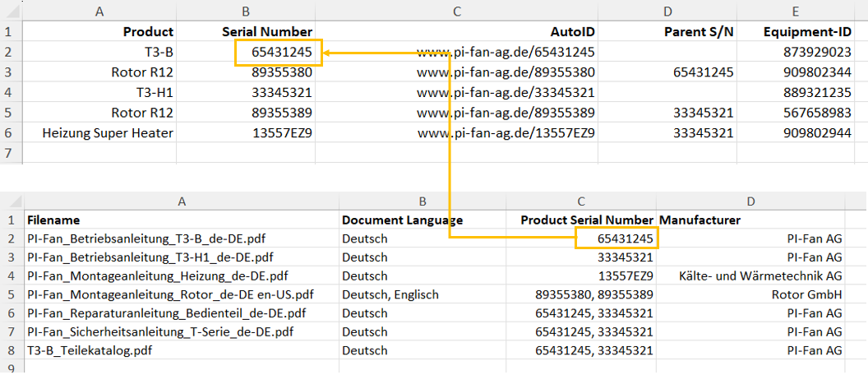Select column D header above Manufacturer
This screenshot has width=868, height=375.
coord(750,201)
